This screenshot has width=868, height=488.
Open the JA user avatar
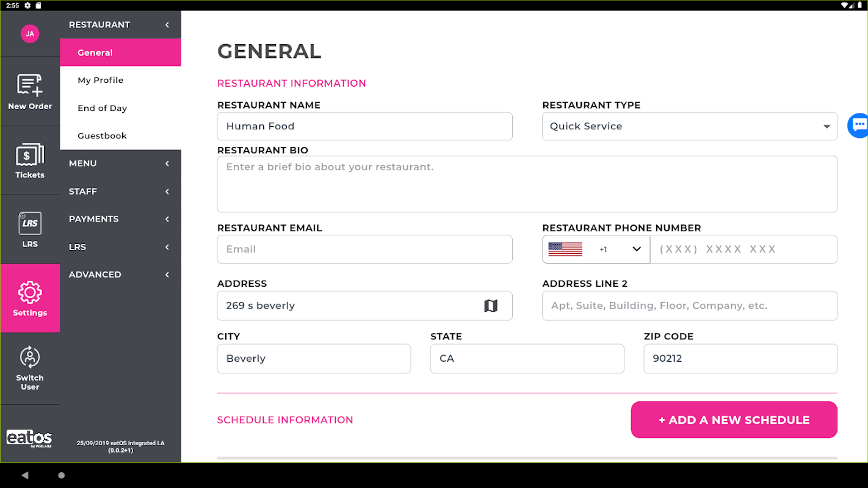coord(30,34)
